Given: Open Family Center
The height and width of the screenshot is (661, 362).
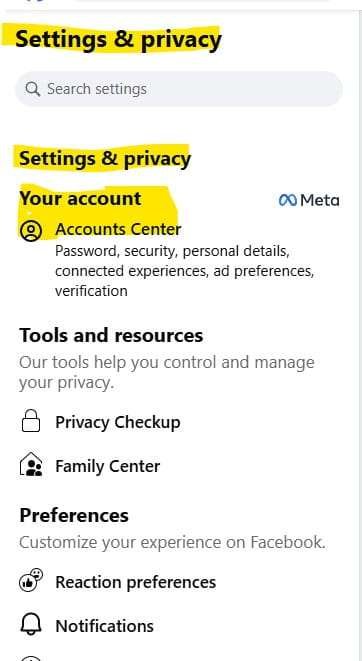Looking at the screenshot, I should (x=107, y=466).
